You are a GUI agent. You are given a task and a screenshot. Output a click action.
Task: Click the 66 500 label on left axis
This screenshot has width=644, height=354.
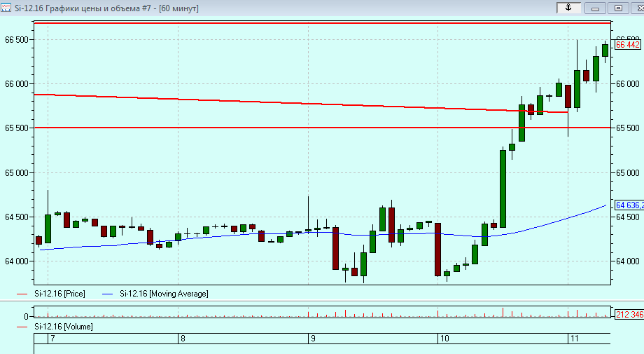[x=16, y=40]
